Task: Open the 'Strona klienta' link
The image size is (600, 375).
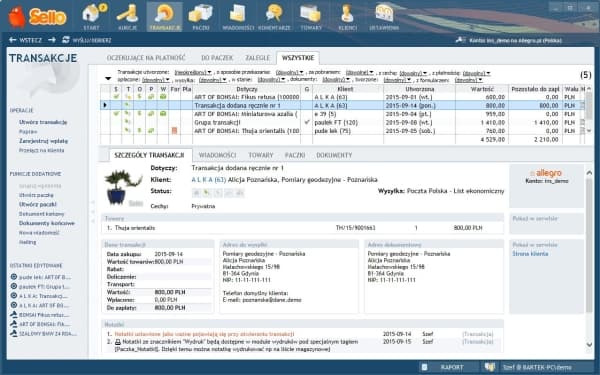Action: click(x=530, y=254)
